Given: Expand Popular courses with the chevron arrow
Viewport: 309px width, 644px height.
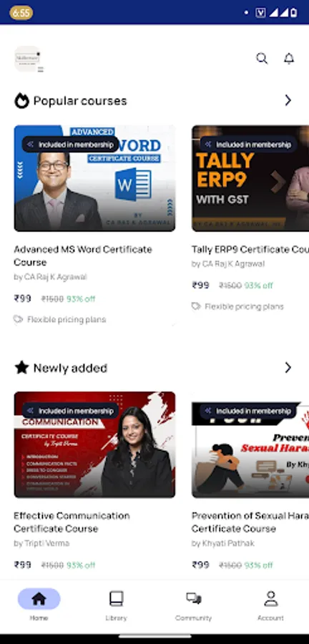Looking at the screenshot, I should pyautogui.click(x=288, y=100).
